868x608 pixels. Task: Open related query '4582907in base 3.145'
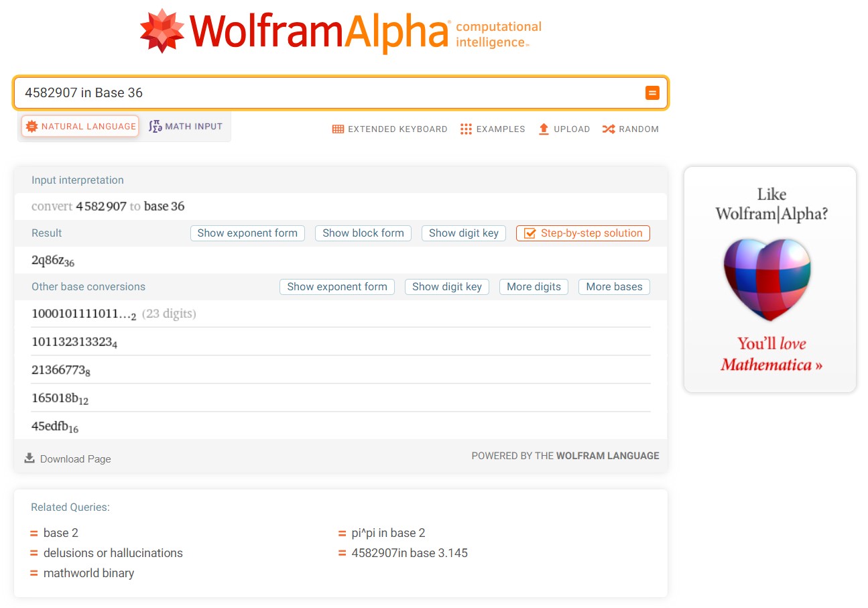410,553
